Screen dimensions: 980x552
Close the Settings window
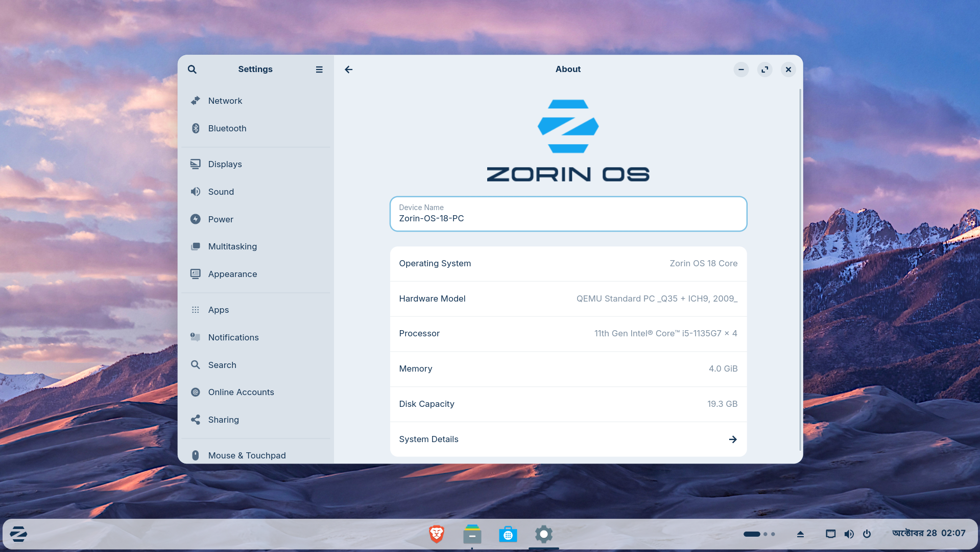pos(788,70)
